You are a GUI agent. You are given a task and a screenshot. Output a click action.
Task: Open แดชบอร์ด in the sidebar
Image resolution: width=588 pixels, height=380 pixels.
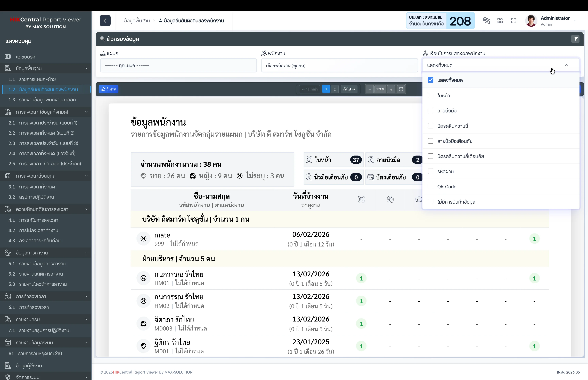click(x=25, y=57)
